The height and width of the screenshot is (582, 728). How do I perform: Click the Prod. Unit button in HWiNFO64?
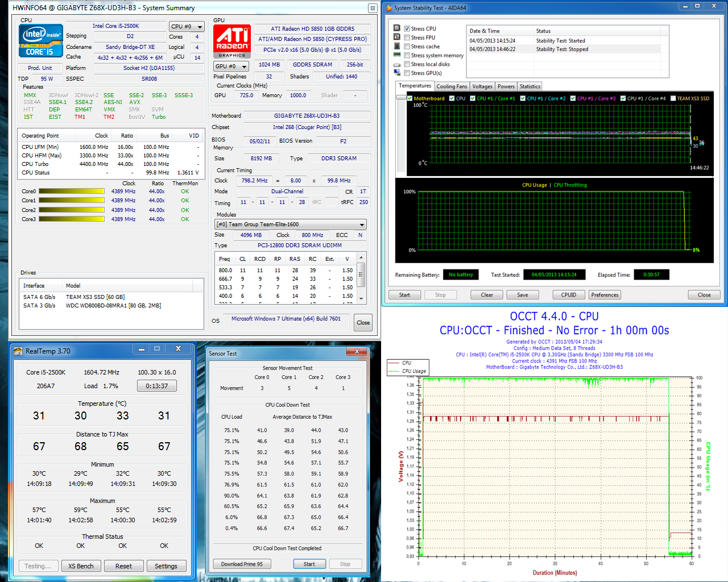pyautogui.click(x=40, y=68)
